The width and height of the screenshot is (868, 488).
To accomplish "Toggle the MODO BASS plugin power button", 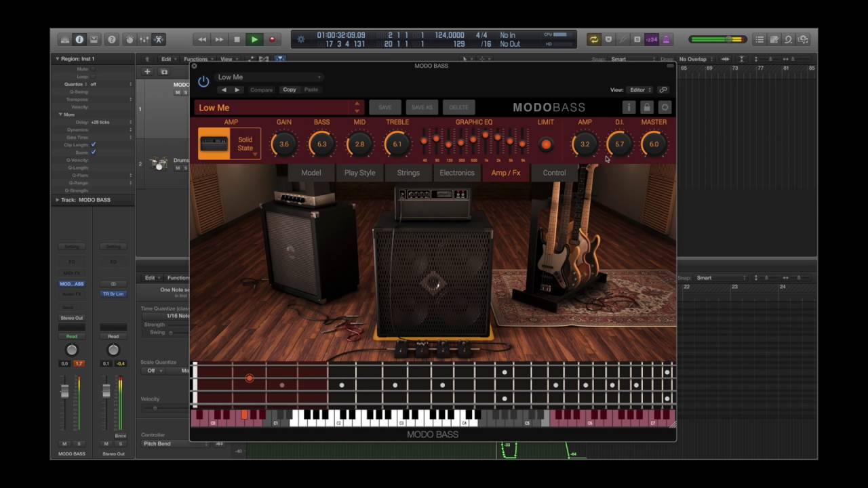I will (x=203, y=81).
